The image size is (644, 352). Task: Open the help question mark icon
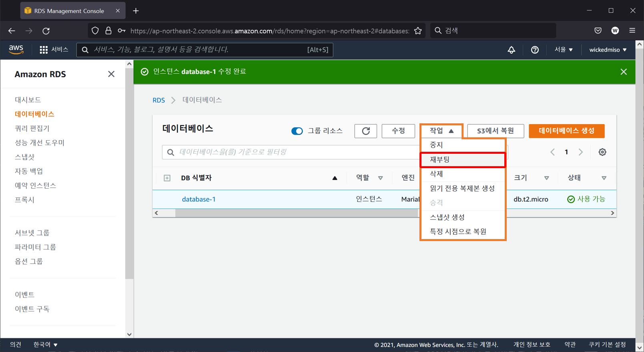coord(535,50)
